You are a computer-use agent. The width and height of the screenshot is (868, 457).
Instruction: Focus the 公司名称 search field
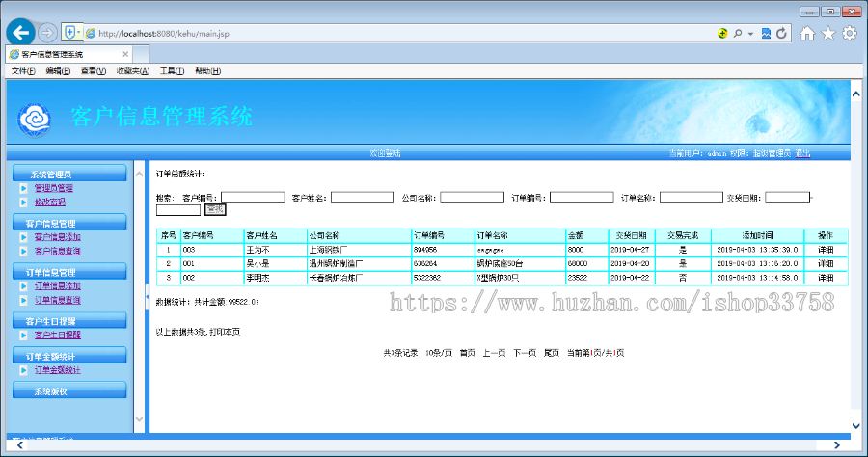473,198
